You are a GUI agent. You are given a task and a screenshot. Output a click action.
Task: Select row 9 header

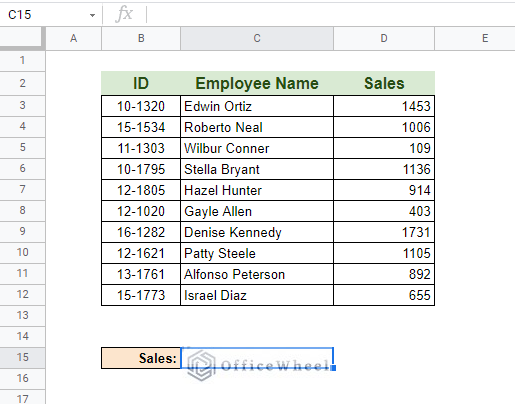coord(22,231)
